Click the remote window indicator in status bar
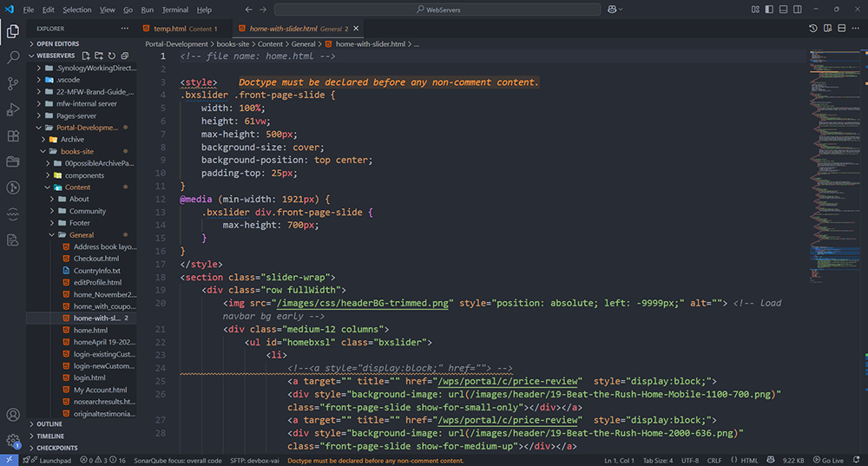This screenshot has width=868, height=466. click(x=9, y=461)
